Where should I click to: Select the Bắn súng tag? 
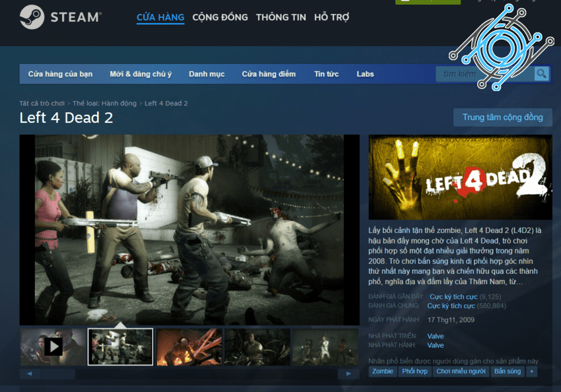[x=508, y=372]
